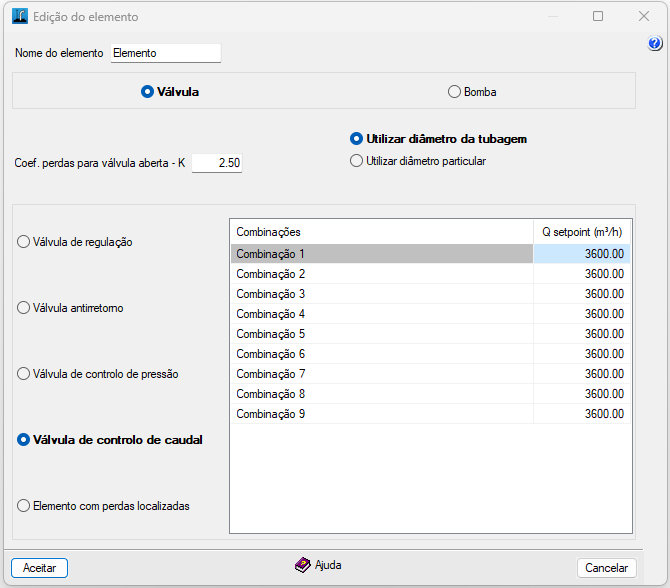Image resolution: width=670 pixels, height=588 pixels.
Task: Click the Aceitar button
Action: pyautogui.click(x=39, y=568)
